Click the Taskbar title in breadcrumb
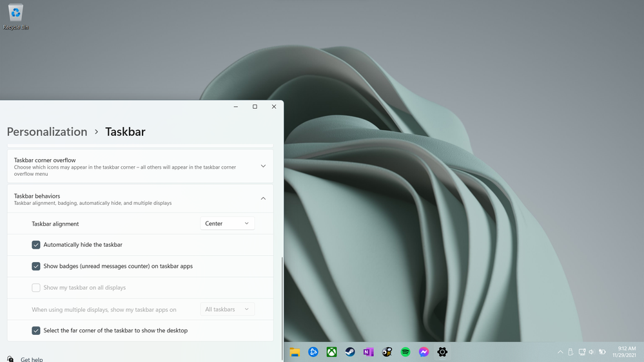This screenshot has width=644, height=362. point(125,132)
